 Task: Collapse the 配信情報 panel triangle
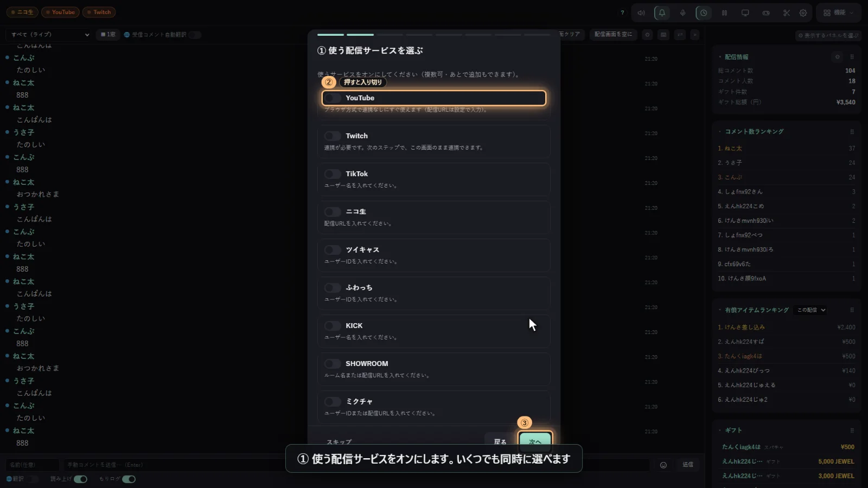coord(720,57)
